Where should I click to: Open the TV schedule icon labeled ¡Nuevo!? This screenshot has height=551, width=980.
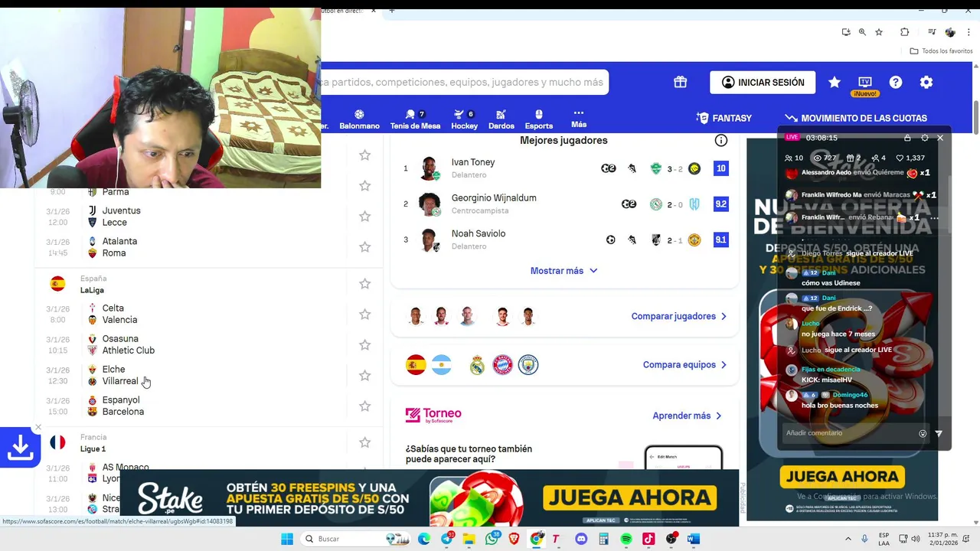[x=865, y=82]
